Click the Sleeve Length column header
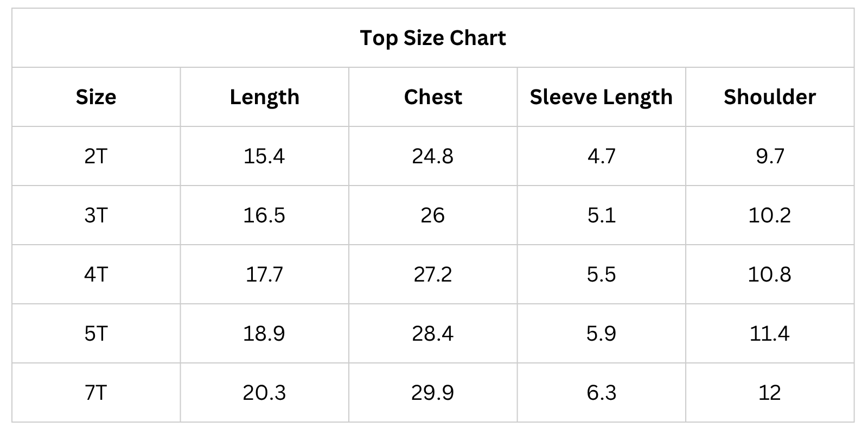The image size is (868, 434). point(601,97)
